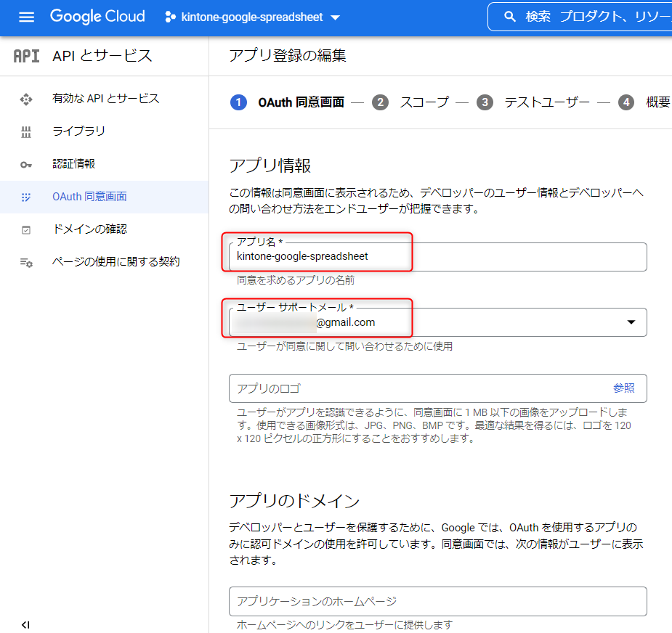Click the アプリ名 text field
The width and height of the screenshot is (672, 633).
click(x=436, y=257)
